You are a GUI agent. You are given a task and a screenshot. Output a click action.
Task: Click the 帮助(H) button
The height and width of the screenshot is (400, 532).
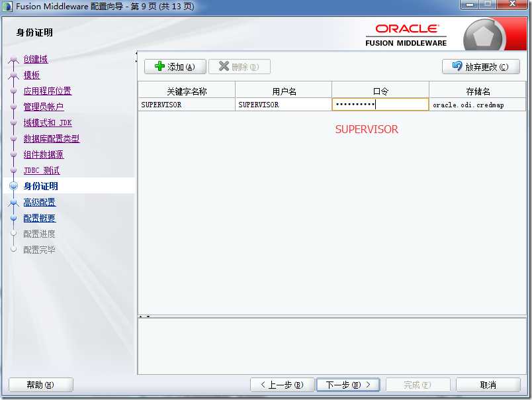click(41, 385)
